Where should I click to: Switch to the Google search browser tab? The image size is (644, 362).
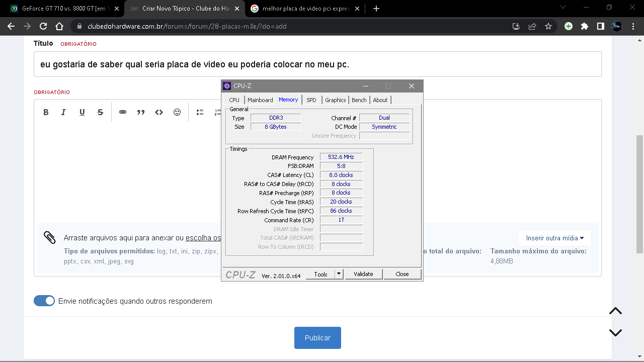[306, 9]
